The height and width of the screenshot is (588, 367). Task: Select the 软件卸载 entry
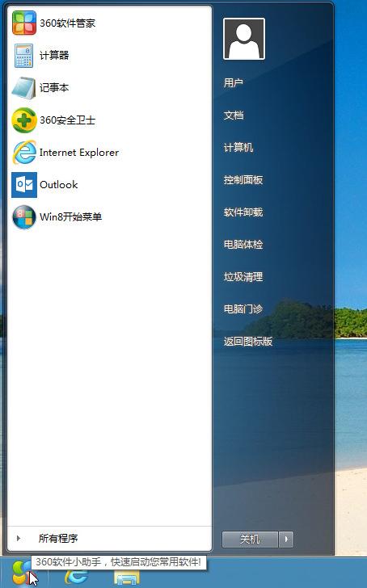coord(243,212)
